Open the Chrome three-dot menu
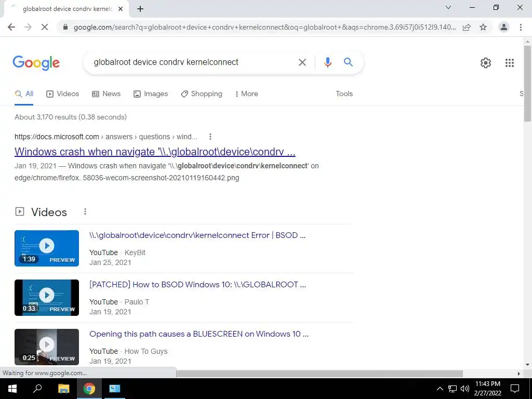Screen dimensions: 532x399 point(521,27)
